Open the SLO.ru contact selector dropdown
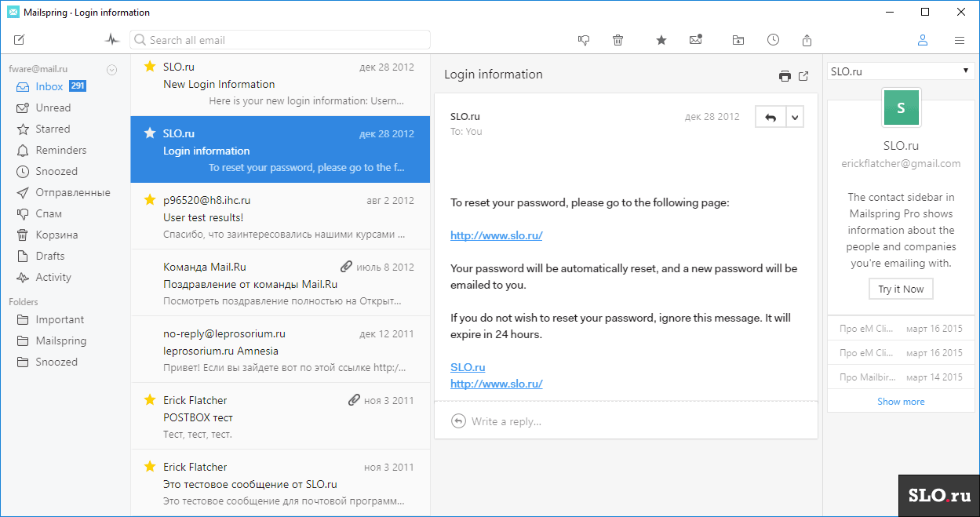Screen dimensions: 980x517 pyautogui.click(x=901, y=71)
